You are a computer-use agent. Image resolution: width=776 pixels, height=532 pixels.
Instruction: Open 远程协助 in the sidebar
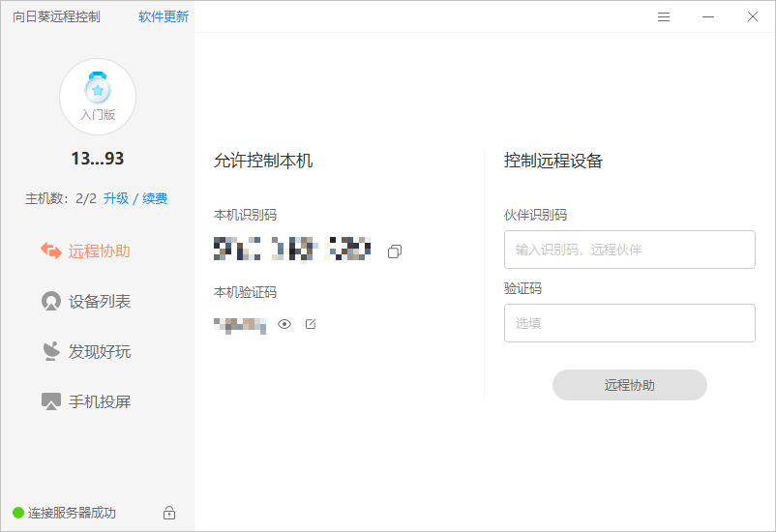tap(85, 251)
